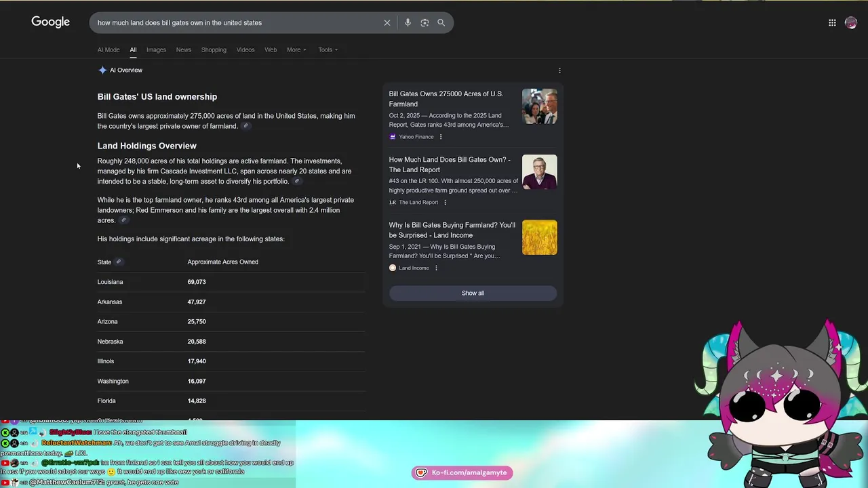Viewport: 868px width, 488px height.
Task: Open 'Bill Gates Owns 275000 Acres' article
Action: [446, 99]
